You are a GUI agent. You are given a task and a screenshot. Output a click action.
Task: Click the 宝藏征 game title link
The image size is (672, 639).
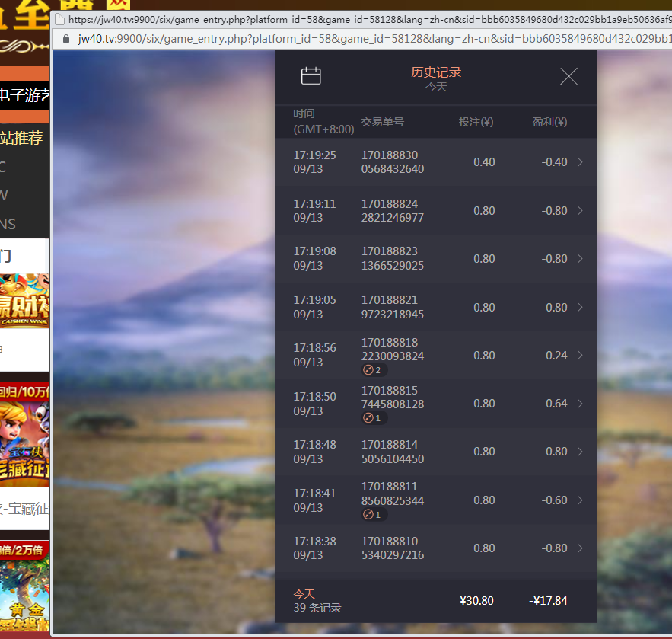click(x=25, y=509)
